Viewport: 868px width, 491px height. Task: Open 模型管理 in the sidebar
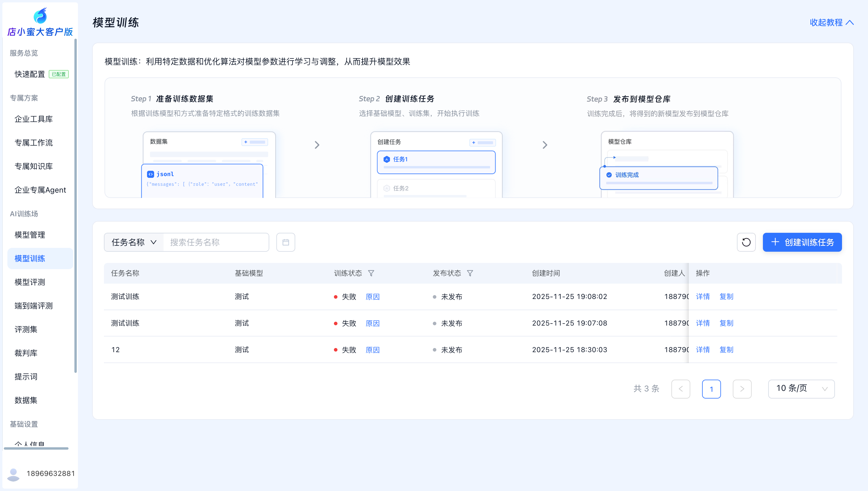30,235
